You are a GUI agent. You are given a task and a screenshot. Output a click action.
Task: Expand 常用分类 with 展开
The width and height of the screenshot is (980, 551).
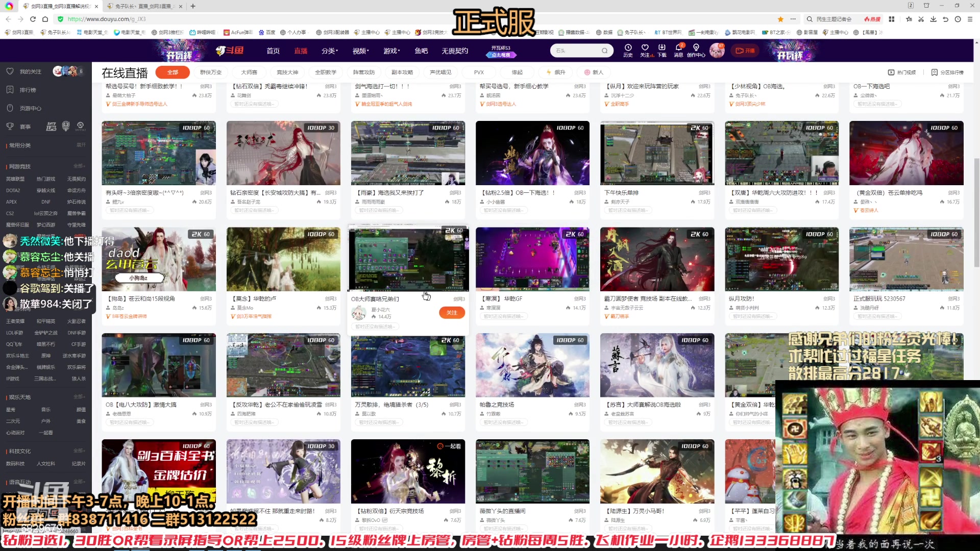pyautogui.click(x=81, y=145)
